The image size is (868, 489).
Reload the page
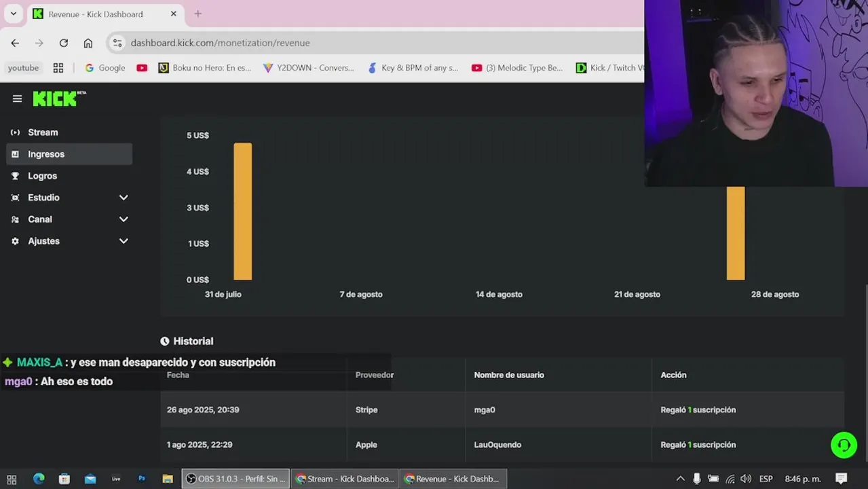pyautogui.click(x=64, y=43)
